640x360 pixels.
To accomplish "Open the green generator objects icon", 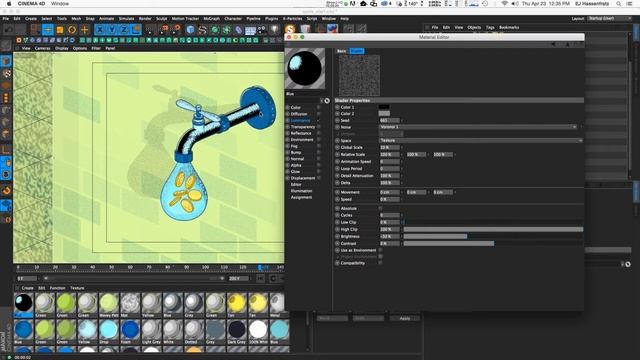I will point(215,29).
